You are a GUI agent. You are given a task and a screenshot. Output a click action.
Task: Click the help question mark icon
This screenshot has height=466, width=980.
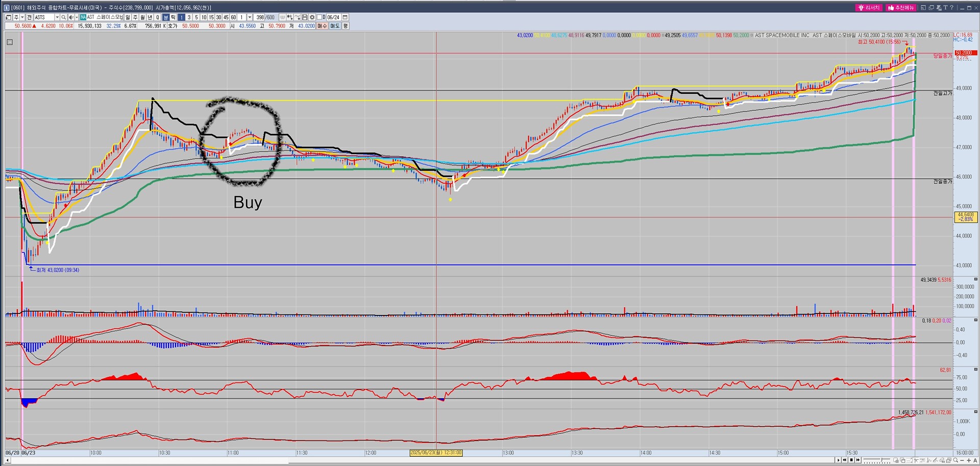point(951,8)
